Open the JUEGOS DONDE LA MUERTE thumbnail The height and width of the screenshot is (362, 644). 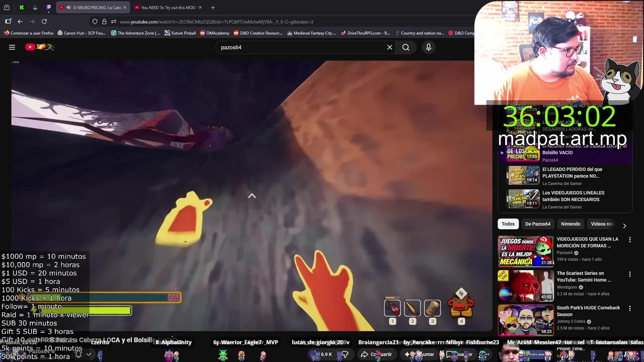coord(525,251)
